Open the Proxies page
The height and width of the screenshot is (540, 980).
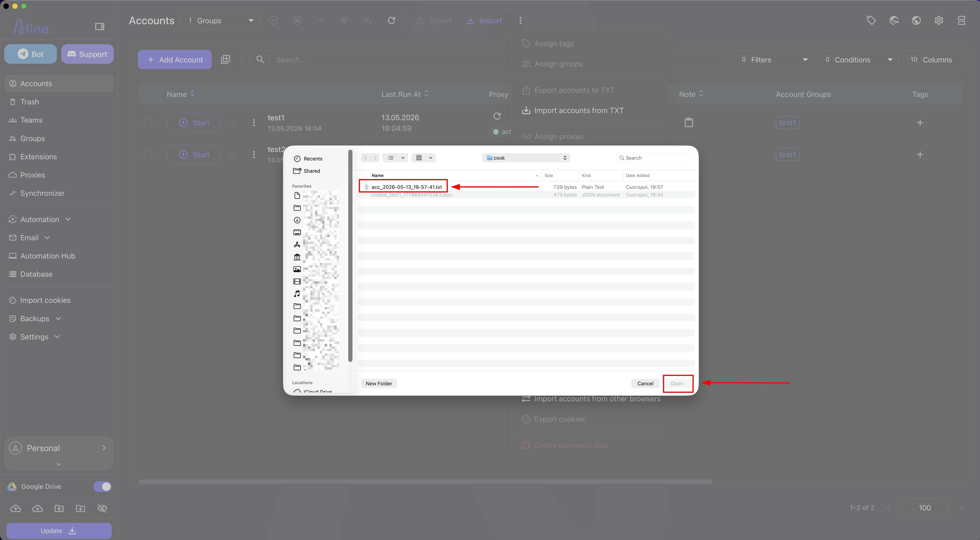click(x=59, y=175)
